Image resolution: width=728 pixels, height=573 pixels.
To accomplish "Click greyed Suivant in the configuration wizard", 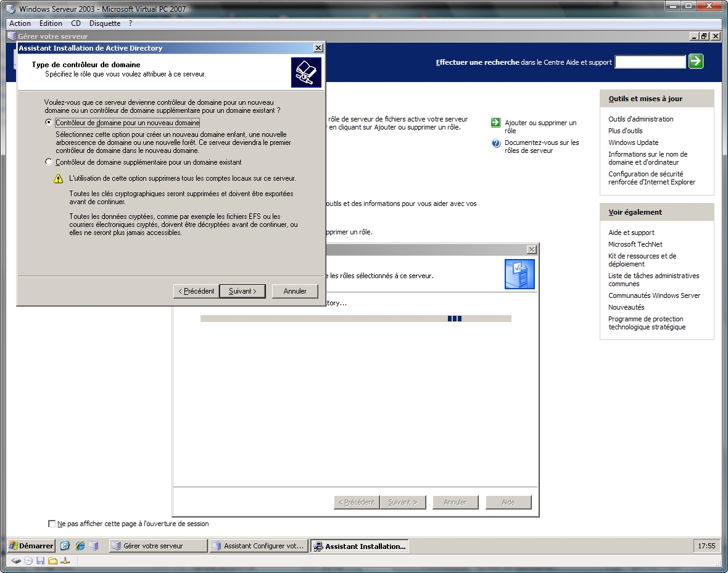I will click(402, 503).
